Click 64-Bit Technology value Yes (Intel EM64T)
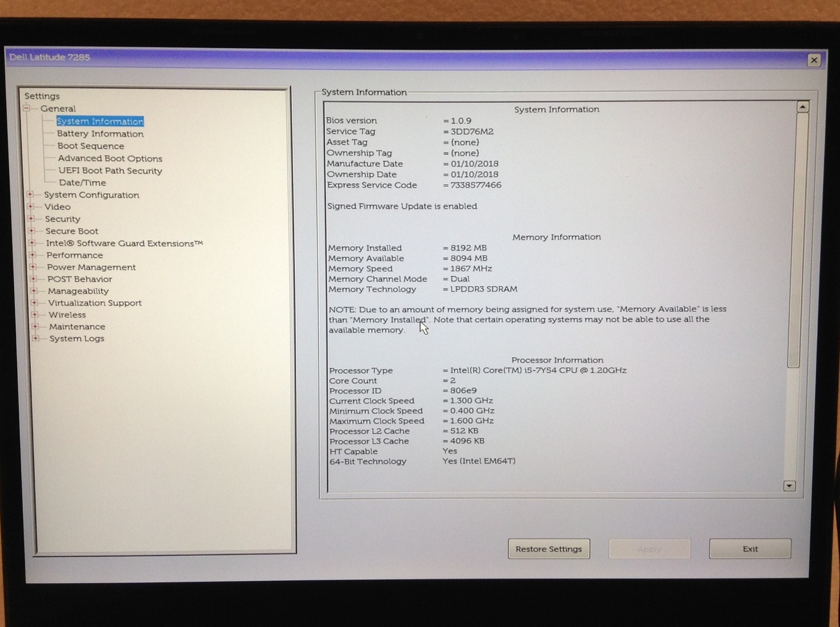The width and height of the screenshot is (840, 627). point(479,461)
